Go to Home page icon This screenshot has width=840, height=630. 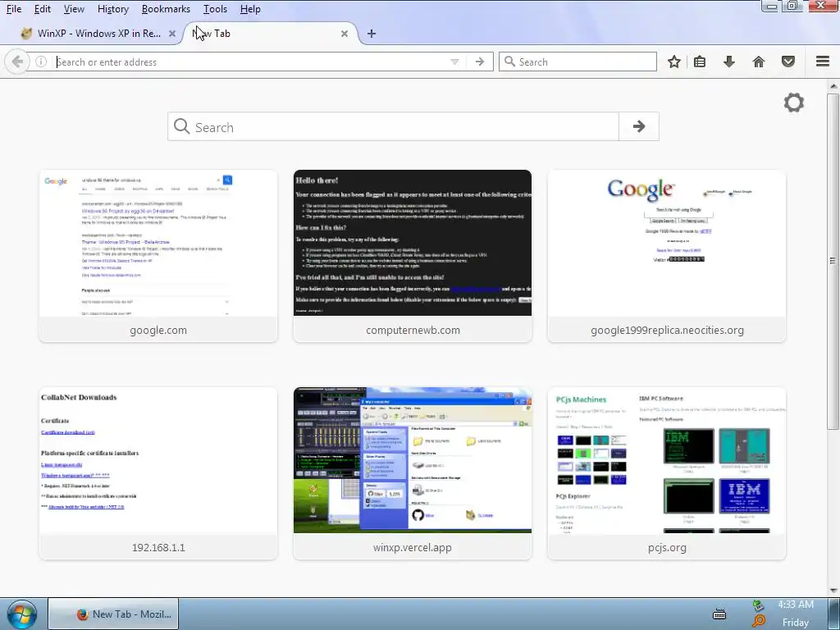pyautogui.click(x=759, y=62)
